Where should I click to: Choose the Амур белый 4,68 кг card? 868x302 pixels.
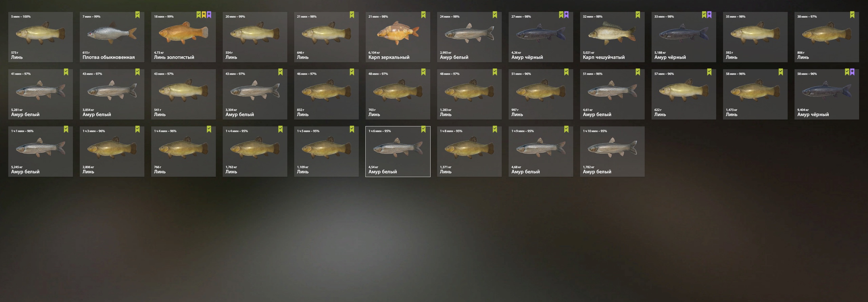541,151
